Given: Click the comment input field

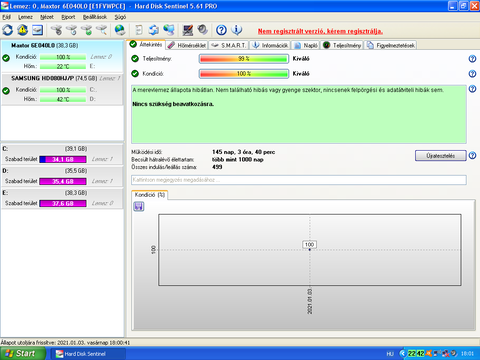Looking at the screenshot, I should click(299, 180).
